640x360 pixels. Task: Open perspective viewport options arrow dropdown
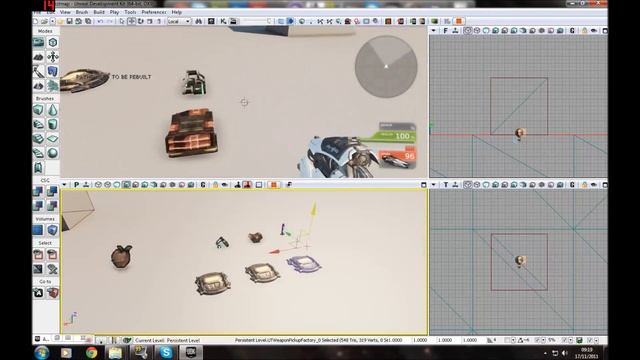click(64, 185)
